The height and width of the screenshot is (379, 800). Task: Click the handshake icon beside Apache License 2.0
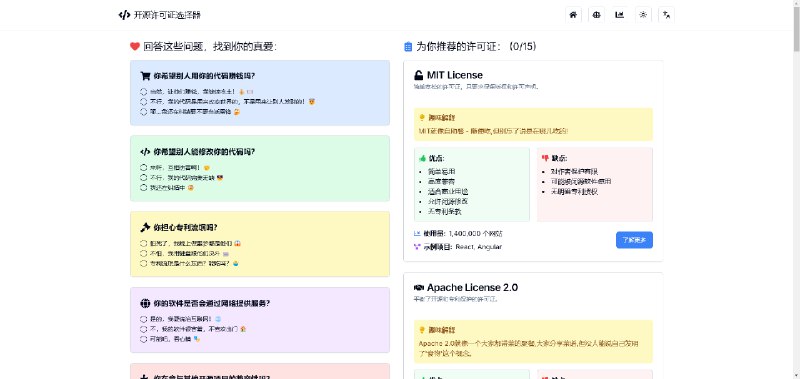(x=419, y=288)
